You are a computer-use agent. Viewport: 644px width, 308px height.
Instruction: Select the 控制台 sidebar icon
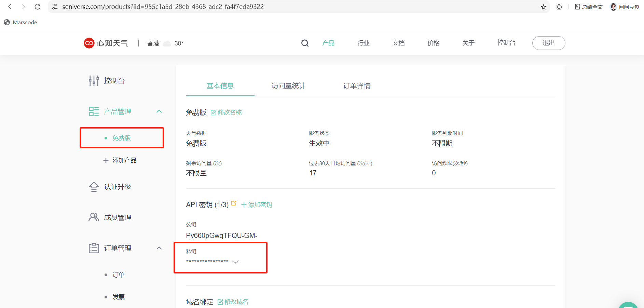tap(93, 80)
